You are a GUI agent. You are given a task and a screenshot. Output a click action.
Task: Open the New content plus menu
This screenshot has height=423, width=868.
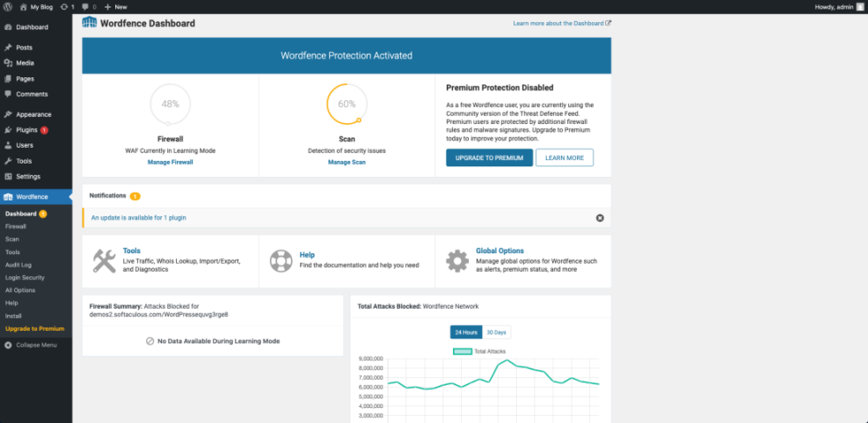coord(116,7)
